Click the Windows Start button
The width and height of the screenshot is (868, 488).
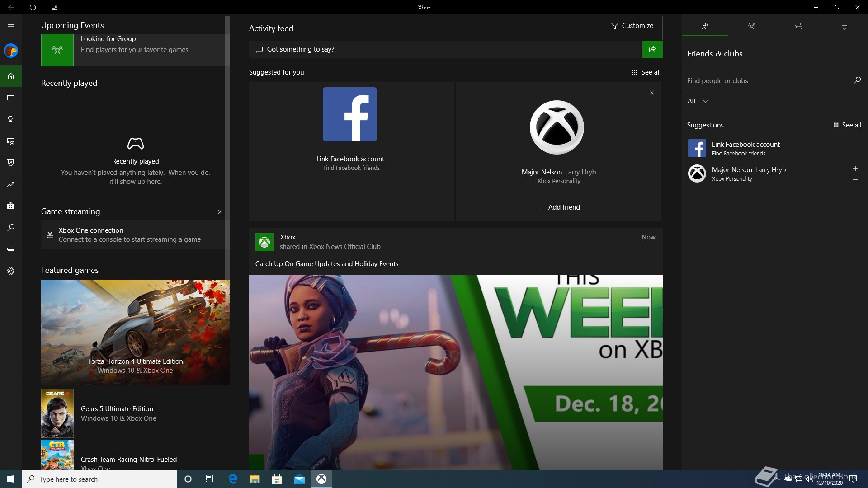tap(11, 479)
